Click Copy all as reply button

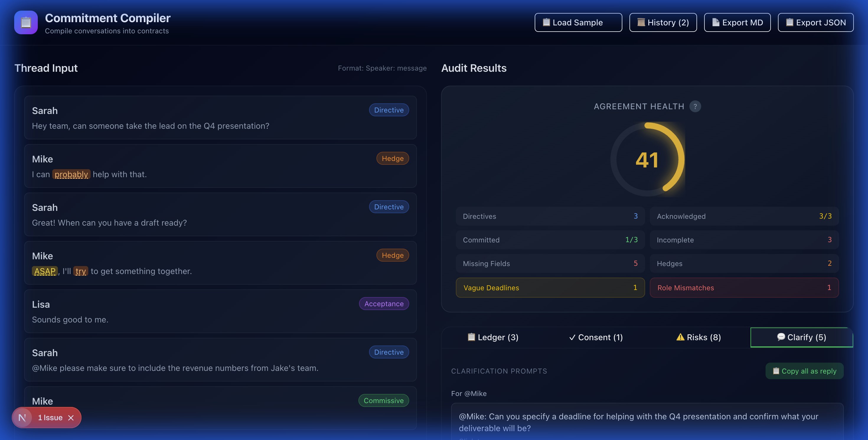[x=804, y=371]
